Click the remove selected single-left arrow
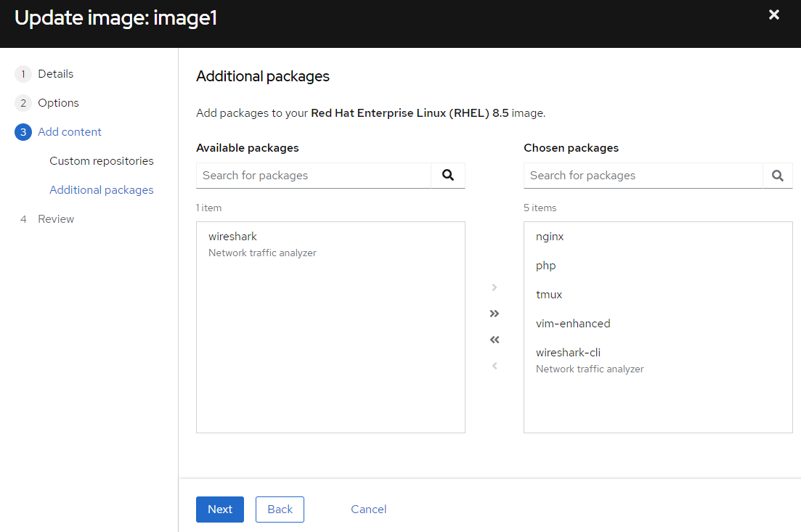This screenshot has width=801, height=532. pos(495,366)
